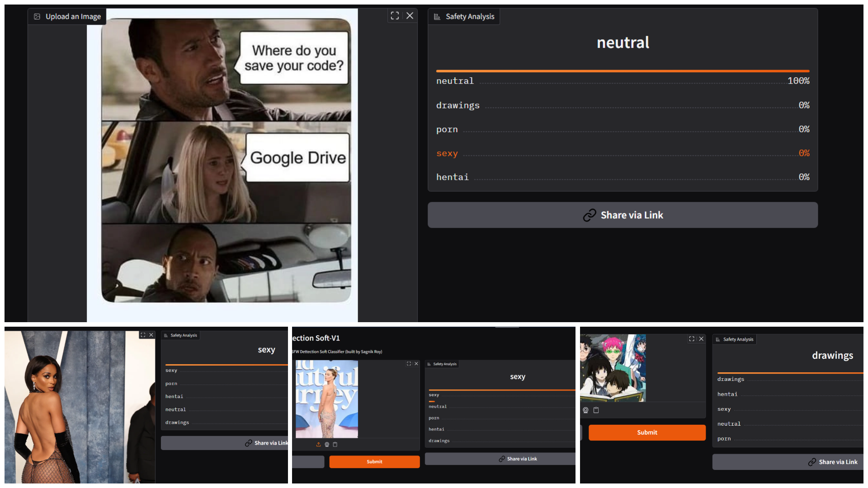The width and height of the screenshot is (868, 488).
Task: Expand the anime image to fullscreen
Action: coord(691,339)
